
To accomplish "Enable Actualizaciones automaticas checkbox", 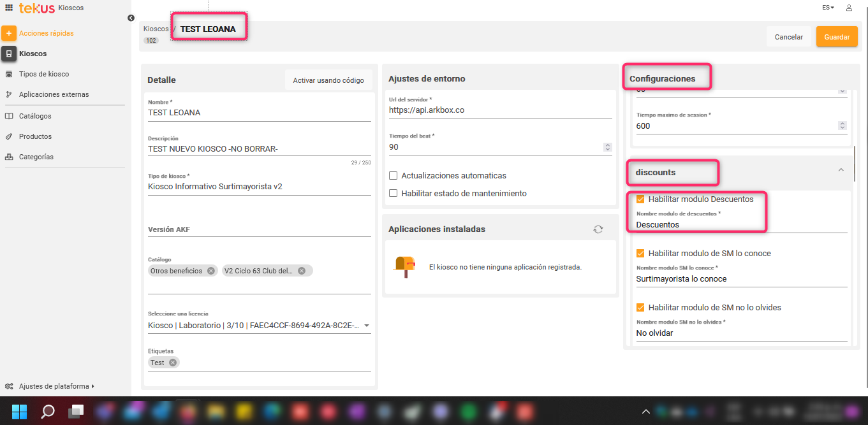I will [394, 176].
